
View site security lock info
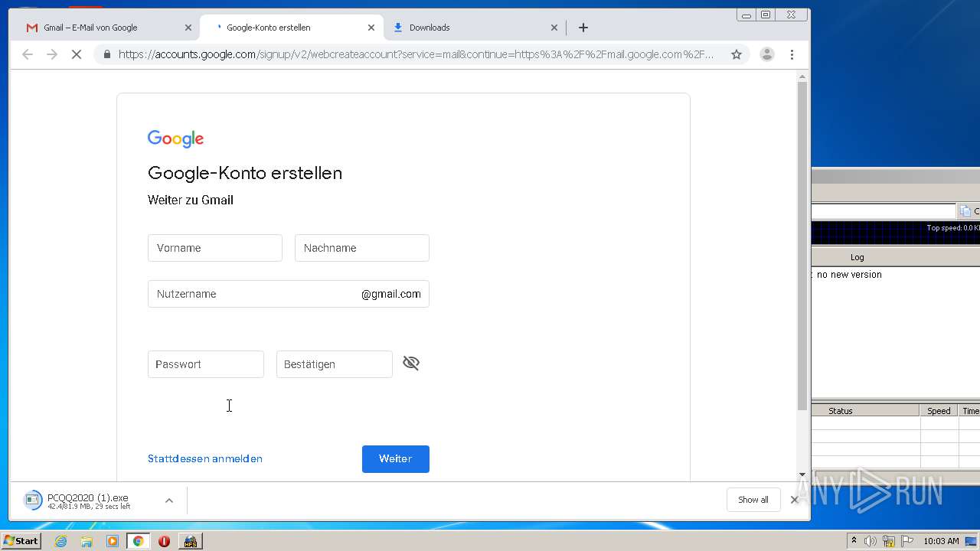click(x=106, y=54)
